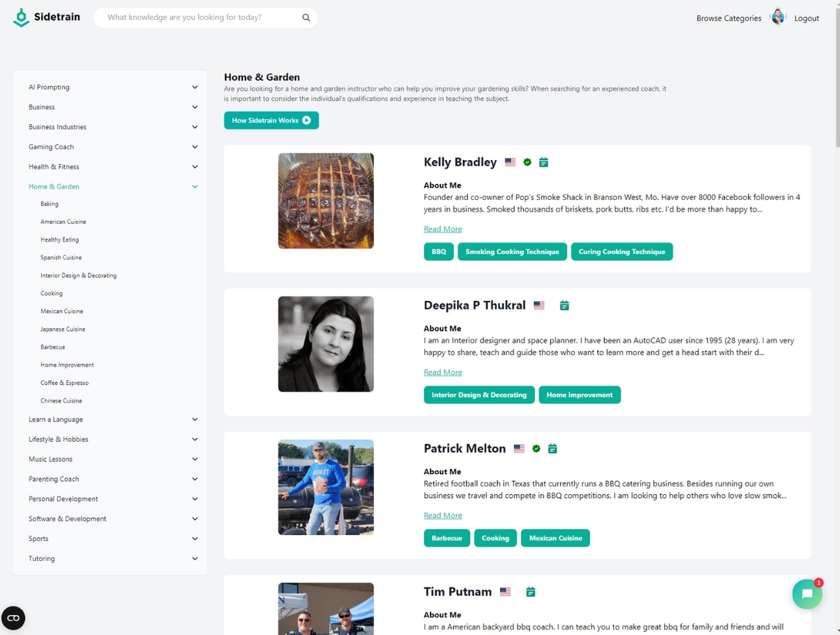This screenshot has height=635, width=840.
Task: Open the live chat bubble icon
Action: pyautogui.click(x=807, y=594)
